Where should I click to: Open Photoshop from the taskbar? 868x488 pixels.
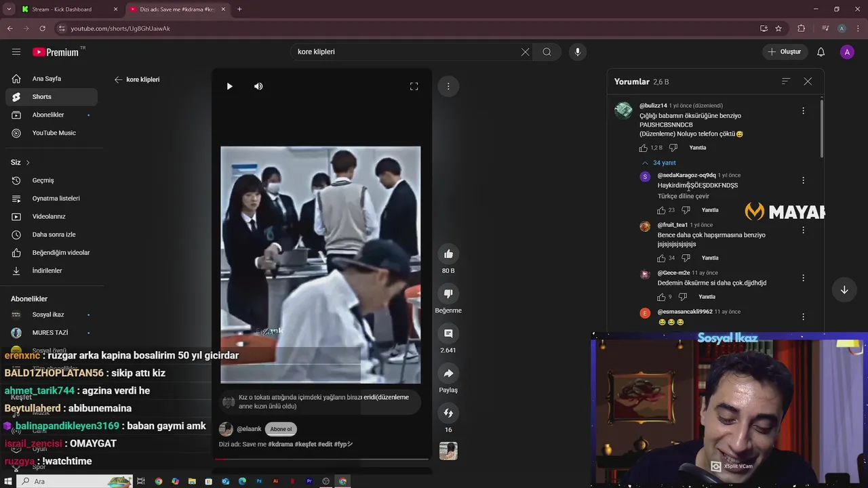(259, 481)
